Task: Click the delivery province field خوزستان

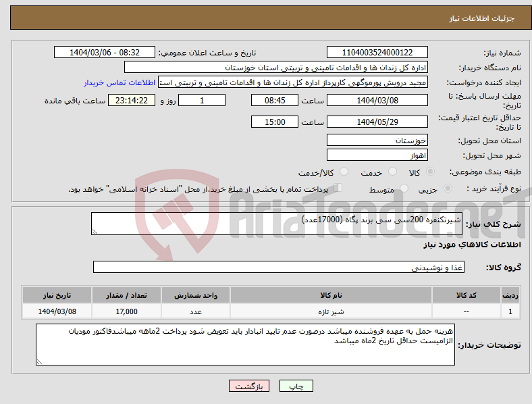Action: [377, 141]
